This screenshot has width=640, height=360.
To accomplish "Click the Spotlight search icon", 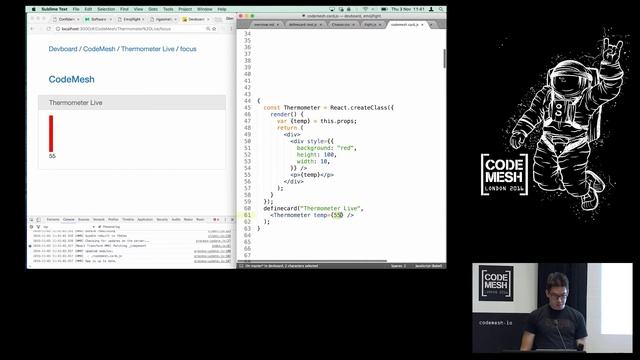I will (441, 9).
